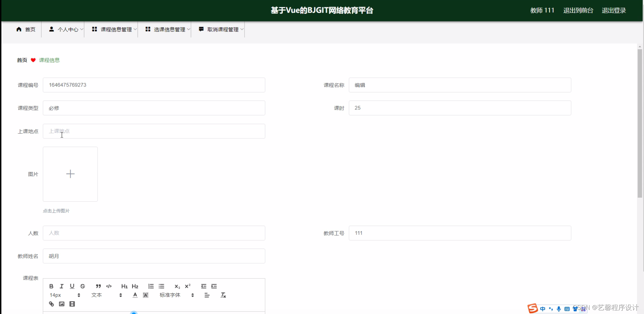
Task: Toggle the unordered list format
Action: click(x=161, y=286)
